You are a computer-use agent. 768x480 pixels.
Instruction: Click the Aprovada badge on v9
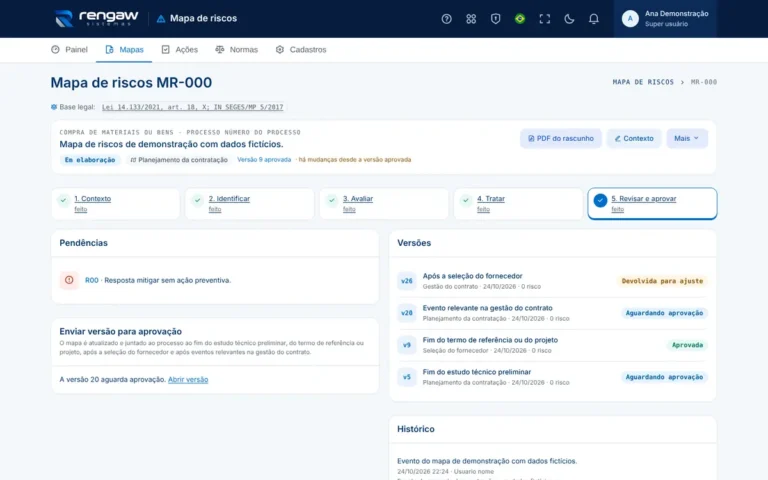687,345
